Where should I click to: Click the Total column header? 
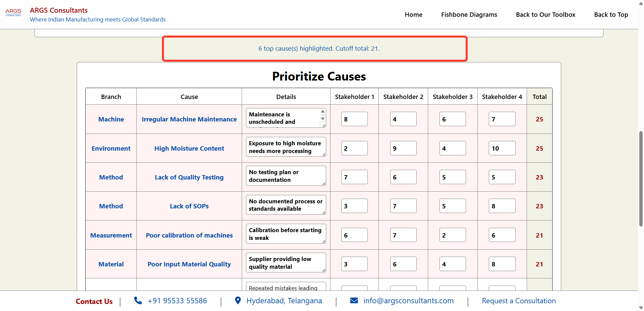539,97
